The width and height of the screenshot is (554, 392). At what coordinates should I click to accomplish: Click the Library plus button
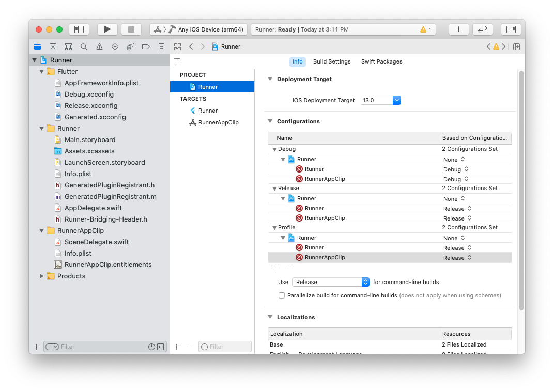458,29
